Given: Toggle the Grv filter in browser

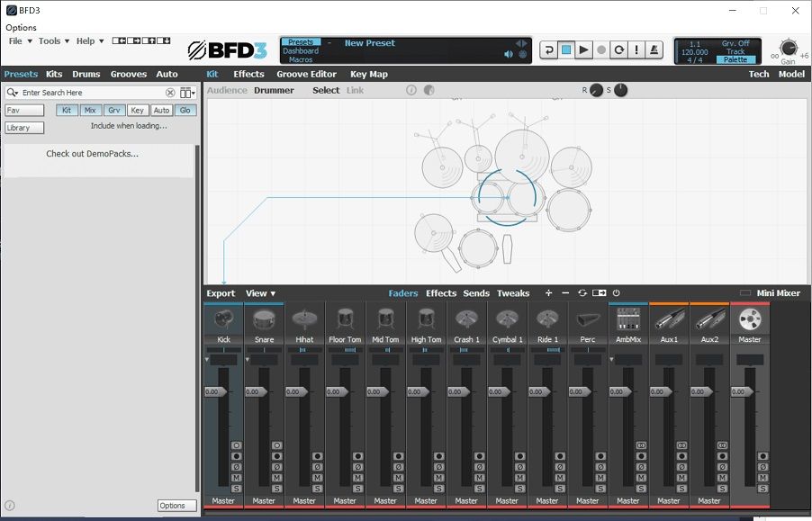Looking at the screenshot, I should coord(114,110).
